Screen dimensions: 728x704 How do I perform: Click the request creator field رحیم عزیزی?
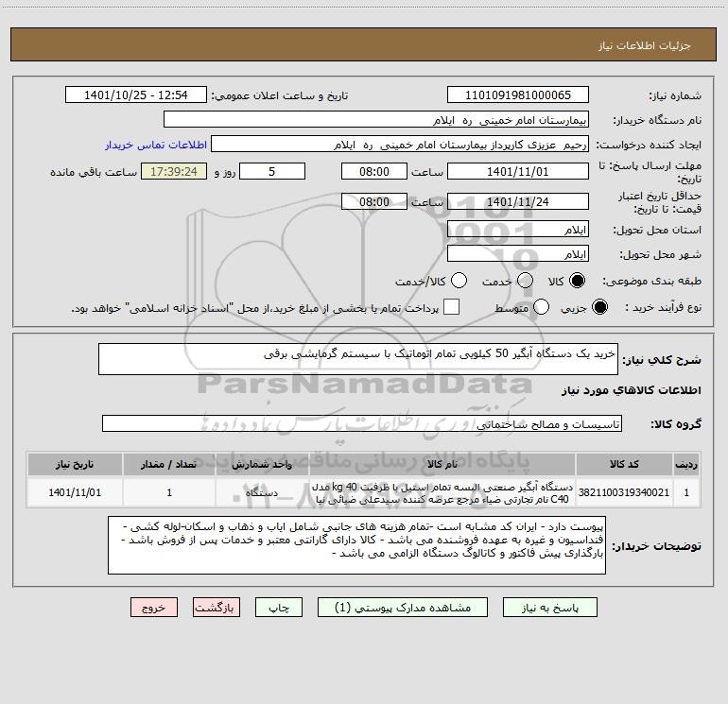pyautogui.click(x=400, y=145)
